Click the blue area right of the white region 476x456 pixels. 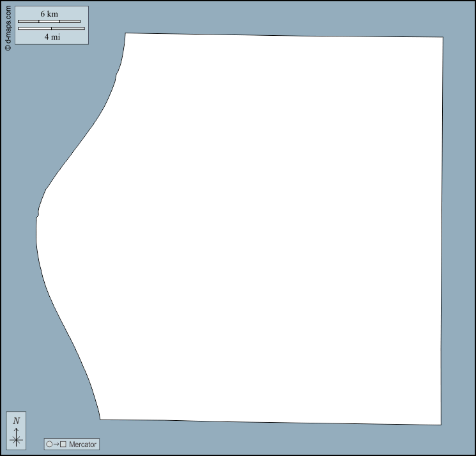(x=458, y=230)
